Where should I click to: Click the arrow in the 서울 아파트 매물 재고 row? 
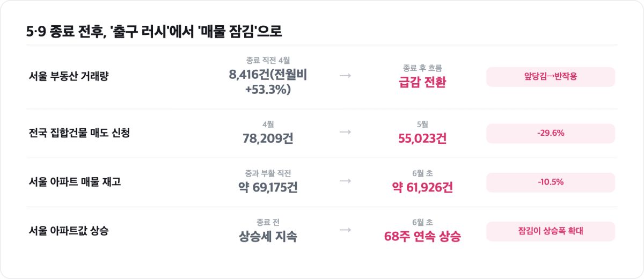(346, 181)
